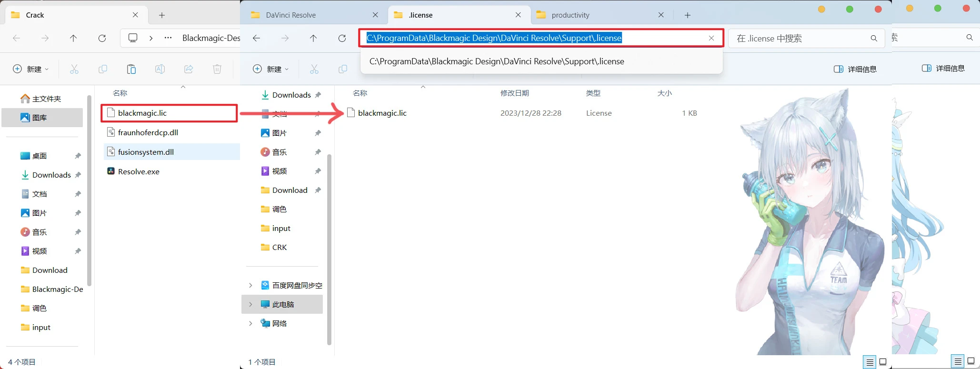Screen dimensions: 980x369
Task: Click the Copy icon in .license window
Action: click(343, 69)
